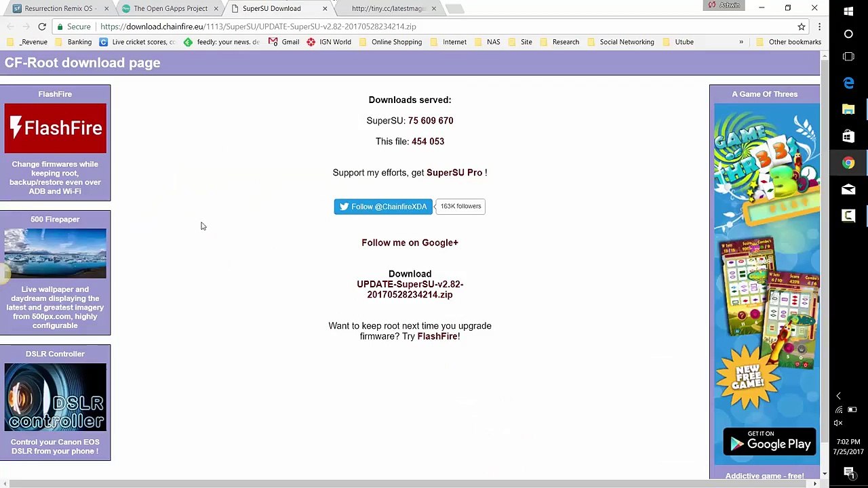Switch to Resurrection Remix OS tab

tap(58, 9)
